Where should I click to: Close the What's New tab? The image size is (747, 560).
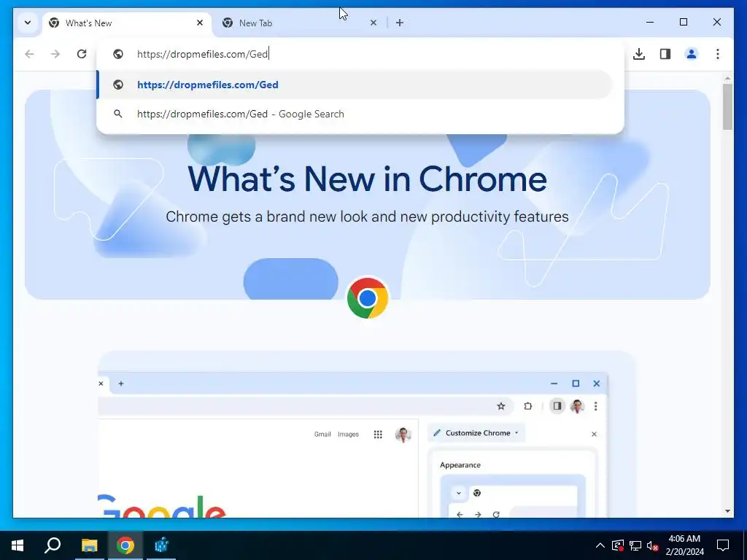coord(200,23)
